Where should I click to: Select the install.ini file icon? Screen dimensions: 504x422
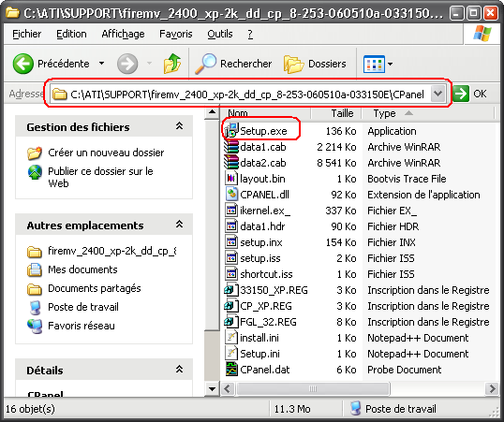point(231,338)
